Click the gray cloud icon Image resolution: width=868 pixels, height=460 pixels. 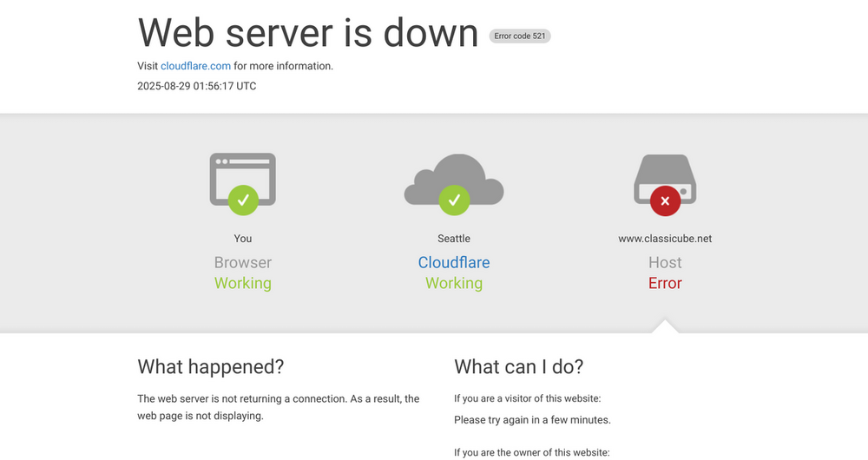pos(454,180)
